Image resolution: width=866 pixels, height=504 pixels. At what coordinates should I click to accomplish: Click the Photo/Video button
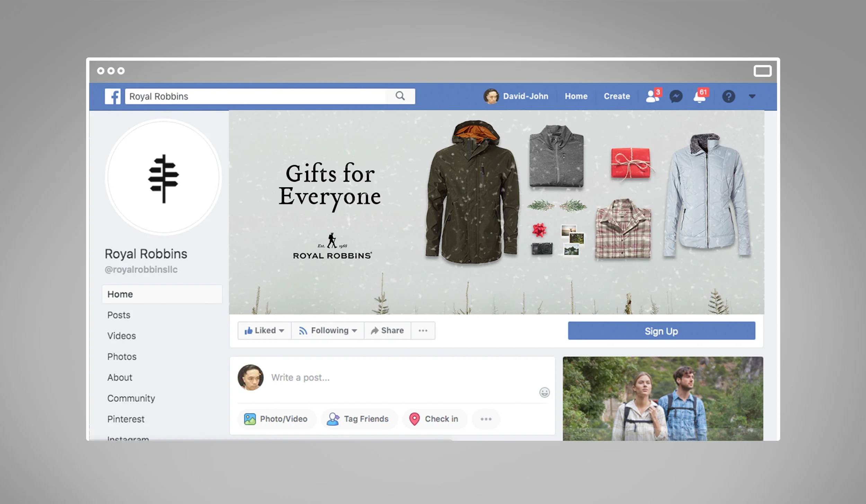276,419
